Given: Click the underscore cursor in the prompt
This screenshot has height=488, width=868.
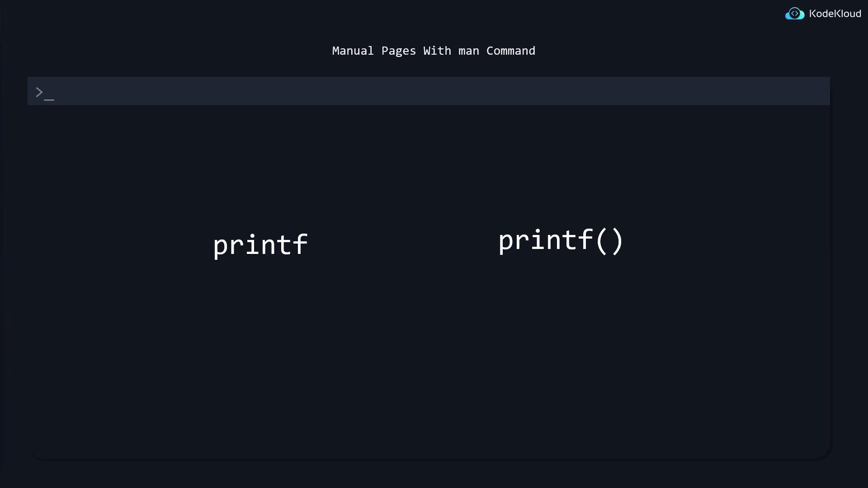Looking at the screenshot, I should click(49, 99).
